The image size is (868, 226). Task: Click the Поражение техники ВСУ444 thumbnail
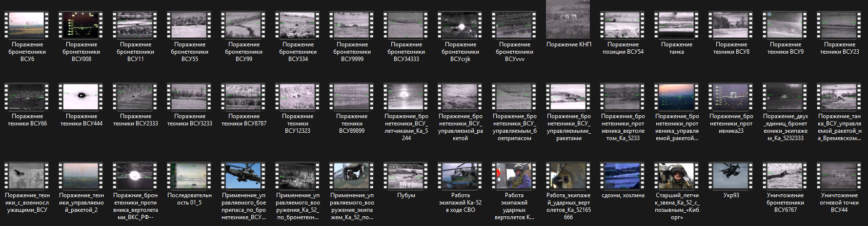pyautogui.click(x=81, y=97)
